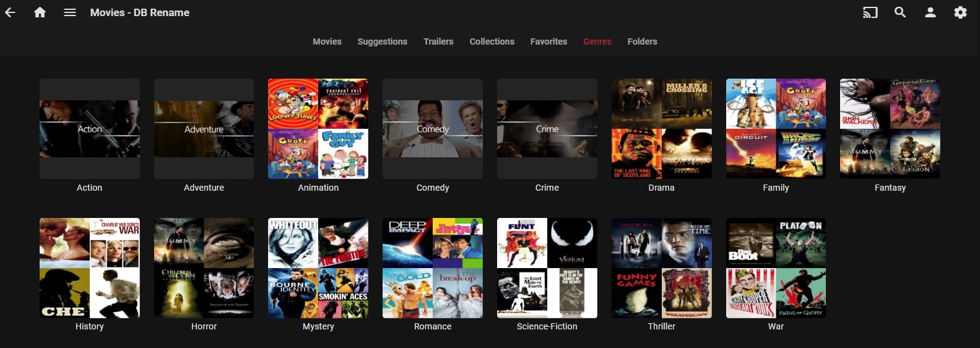
Task: Click the Family text label
Action: (x=776, y=188)
